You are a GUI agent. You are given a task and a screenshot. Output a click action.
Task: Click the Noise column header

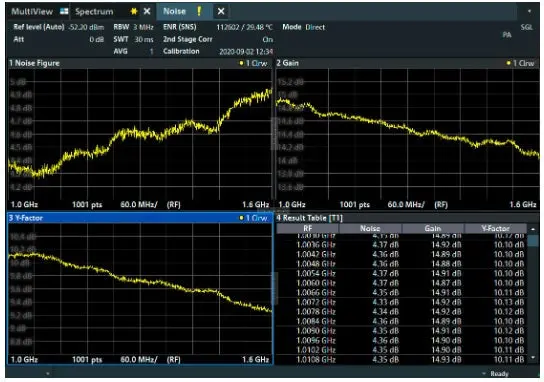(x=370, y=228)
